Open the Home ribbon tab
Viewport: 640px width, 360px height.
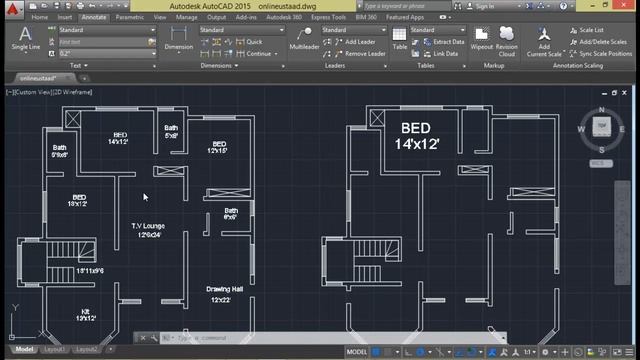(x=40, y=17)
